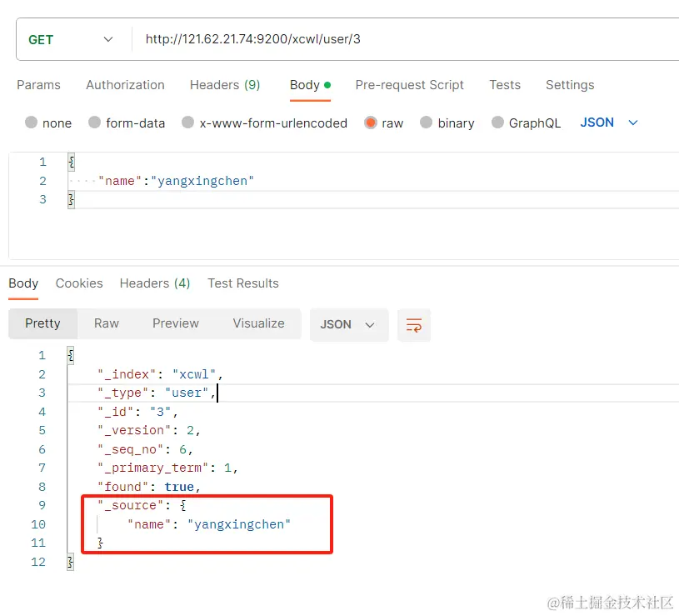Open the response Cookies tab
The height and width of the screenshot is (616, 679).
79,283
